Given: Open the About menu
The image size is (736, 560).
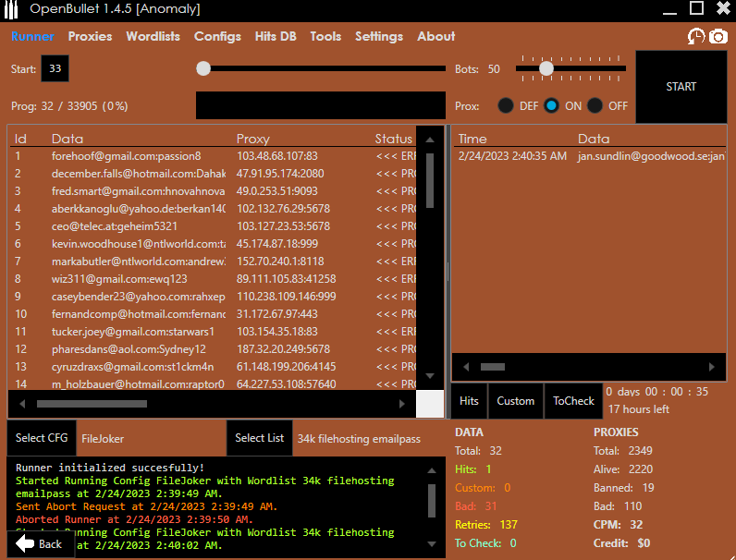Looking at the screenshot, I should (x=436, y=37).
